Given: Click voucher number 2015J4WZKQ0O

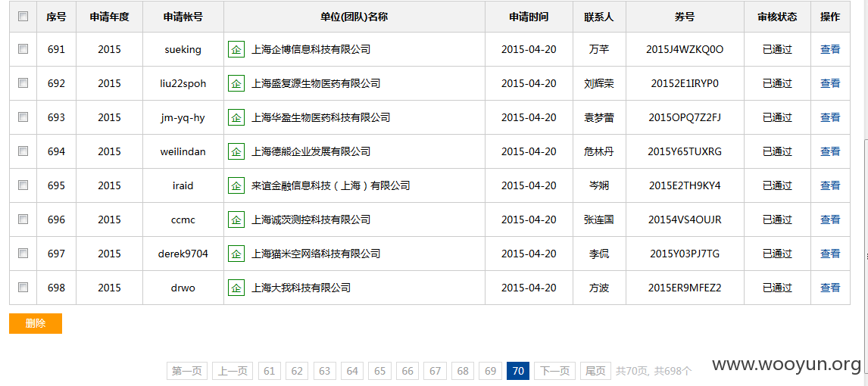Looking at the screenshot, I should 685,49.
